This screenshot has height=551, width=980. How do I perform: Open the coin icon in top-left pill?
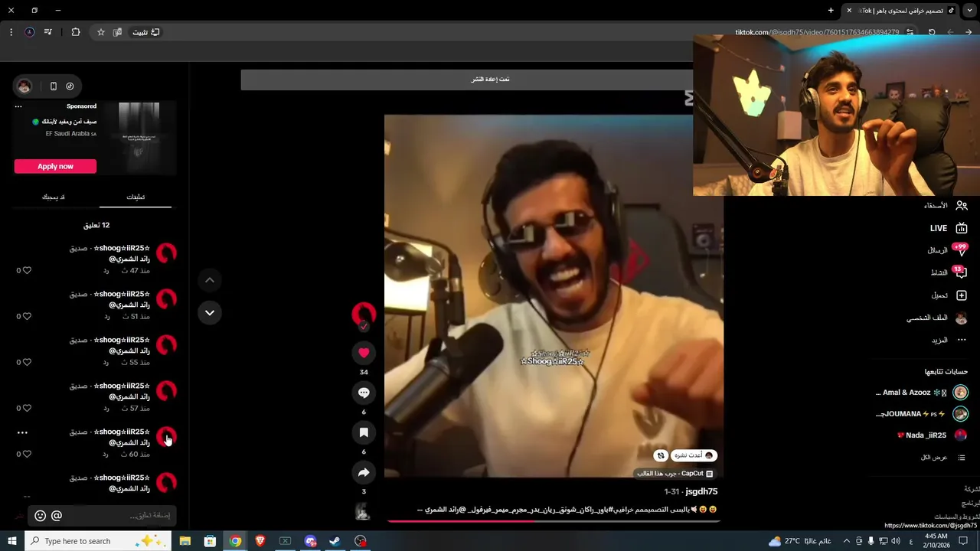70,86
